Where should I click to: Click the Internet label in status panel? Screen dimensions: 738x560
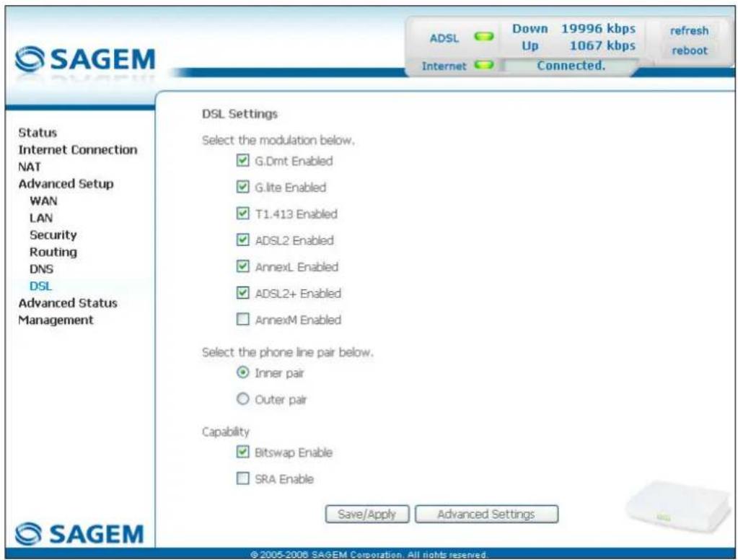pyautogui.click(x=444, y=66)
